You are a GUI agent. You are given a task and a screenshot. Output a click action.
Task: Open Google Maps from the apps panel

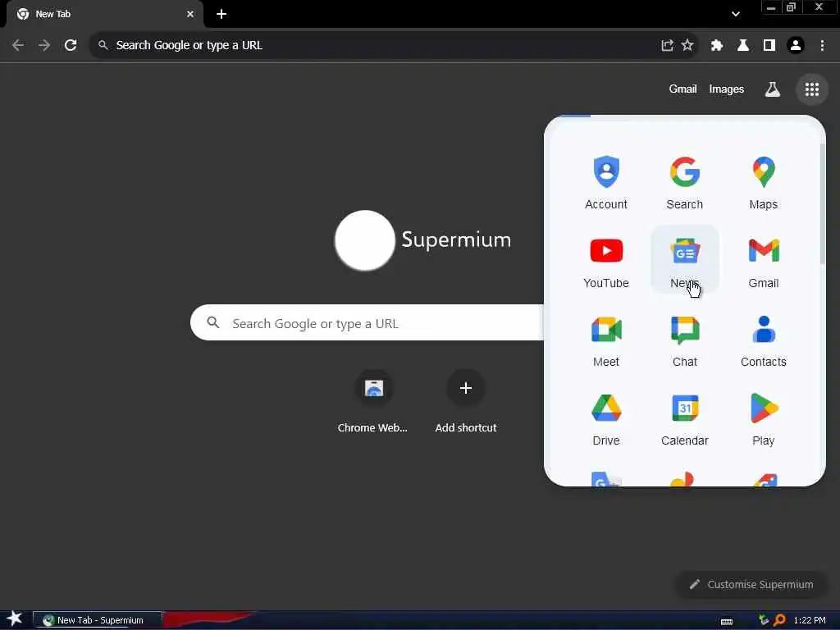[764, 182]
